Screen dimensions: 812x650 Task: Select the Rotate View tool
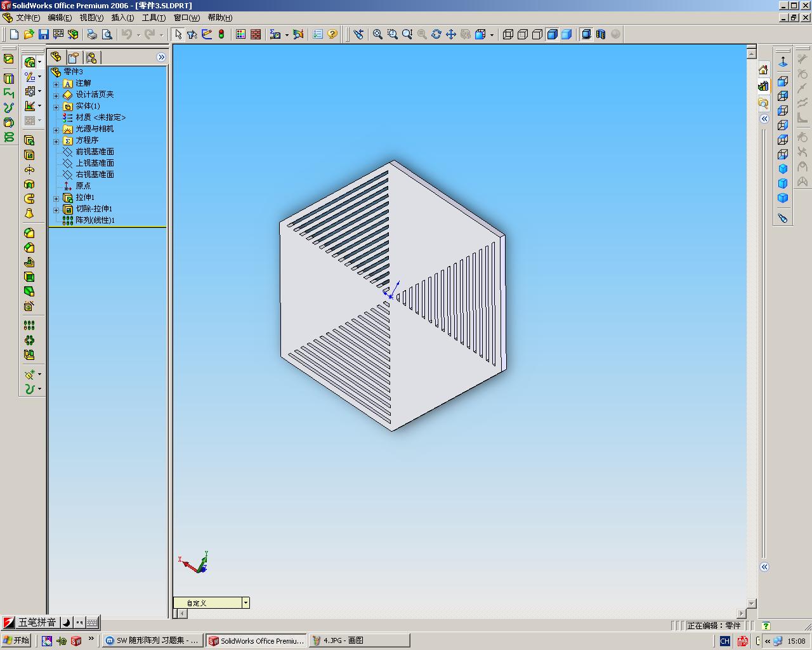[x=436, y=34]
